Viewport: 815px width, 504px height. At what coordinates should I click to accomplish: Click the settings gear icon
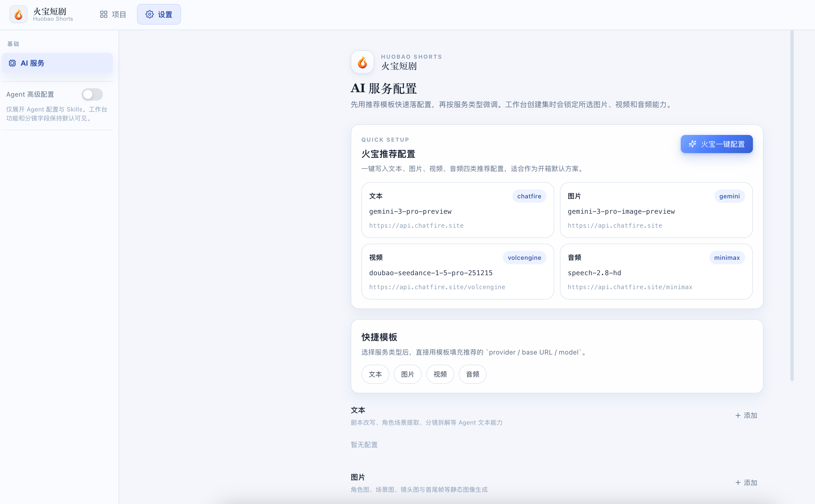(x=149, y=14)
